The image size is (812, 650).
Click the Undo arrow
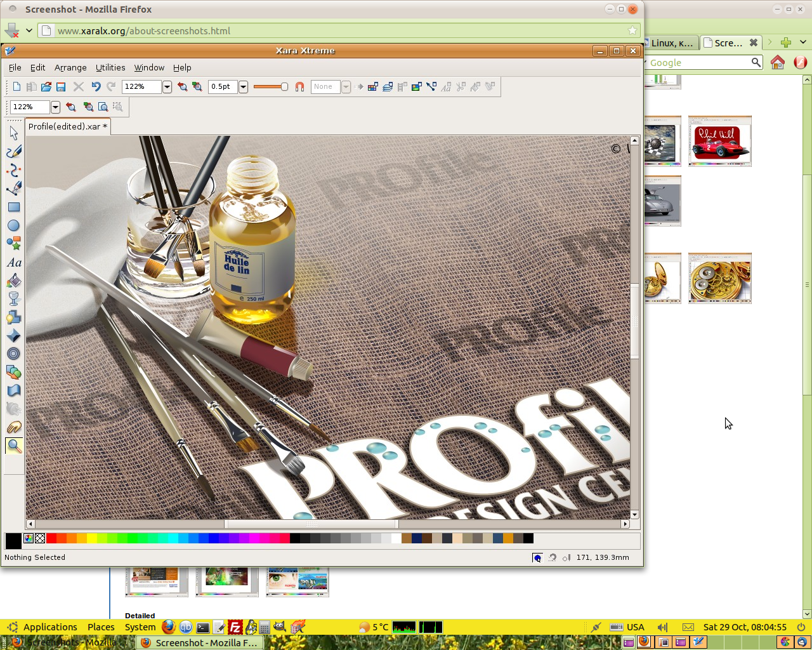coord(96,87)
